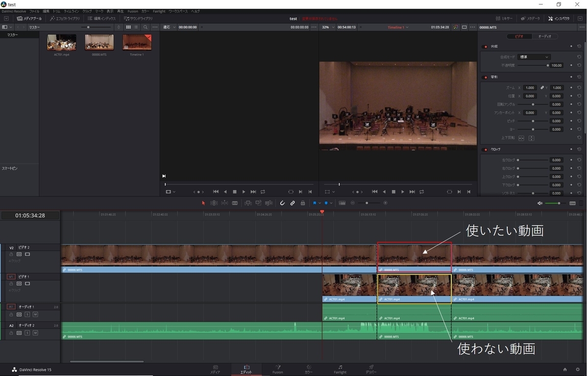Select the ACT01.mp4 clip thumbnail

[x=62, y=43]
